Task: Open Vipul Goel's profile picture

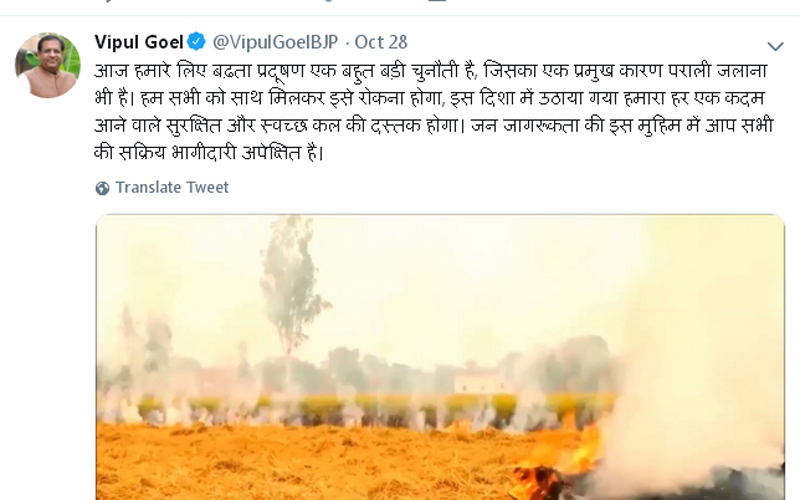Action: (x=48, y=65)
